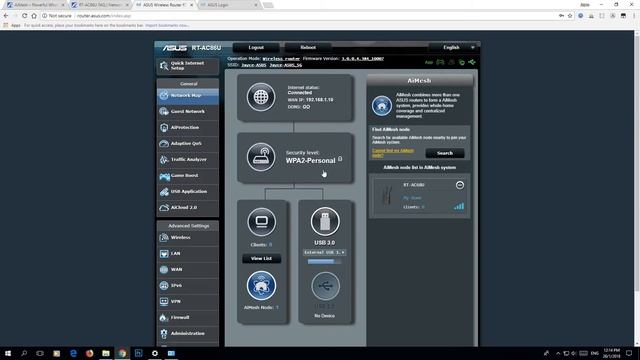Screen dimensions: 640x360
Task: Click the App status icon in the header
Action: coord(429,62)
